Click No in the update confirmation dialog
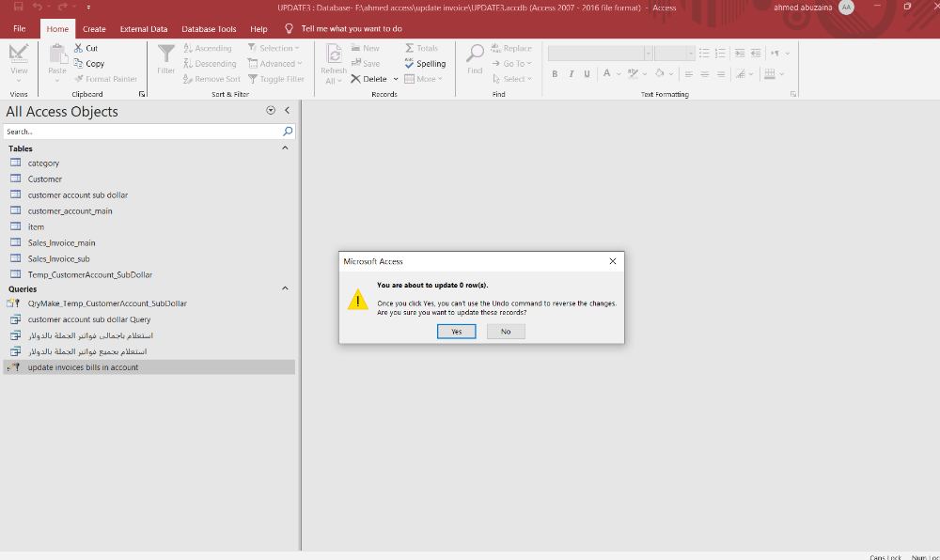This screenshot has width=940, height=560. click(506, 332)
